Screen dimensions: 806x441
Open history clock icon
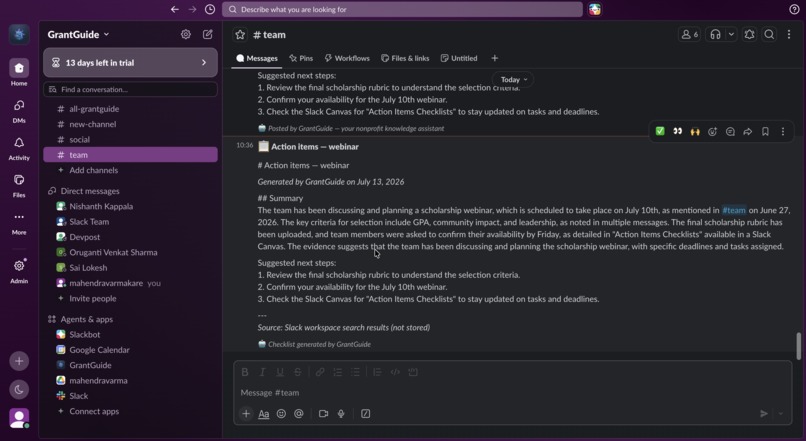(x=210, y=9)
